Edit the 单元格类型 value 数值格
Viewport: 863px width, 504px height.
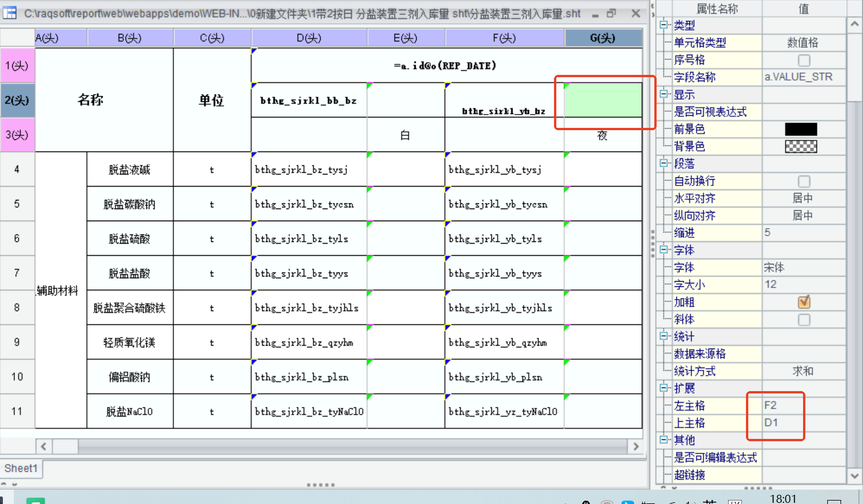tap(804, 43)
